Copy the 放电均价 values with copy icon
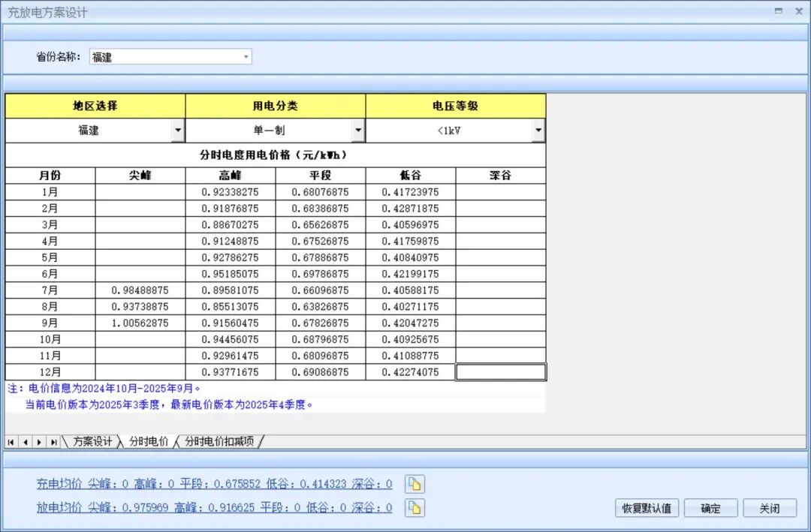Viewport: 811px width, 532px height. point(415,508)
